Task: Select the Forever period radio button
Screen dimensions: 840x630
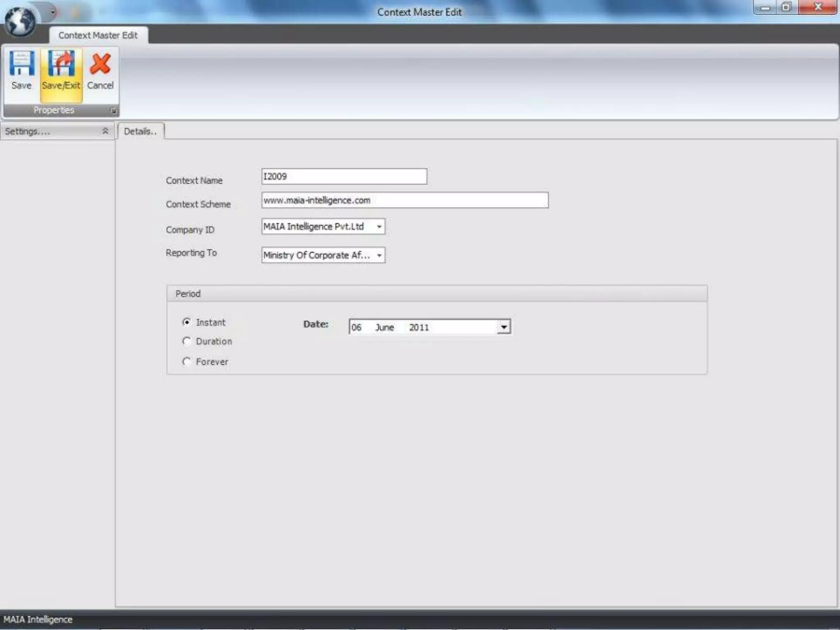Action: (187, 361)
